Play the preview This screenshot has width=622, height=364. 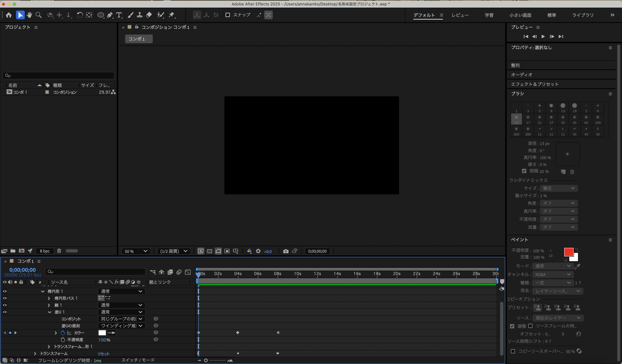point(543,37)
